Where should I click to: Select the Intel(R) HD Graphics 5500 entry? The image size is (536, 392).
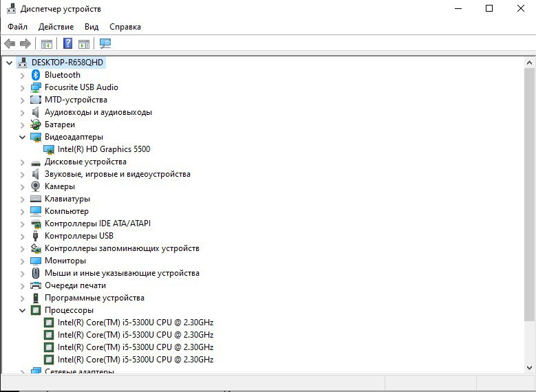(x=104, y=149)
